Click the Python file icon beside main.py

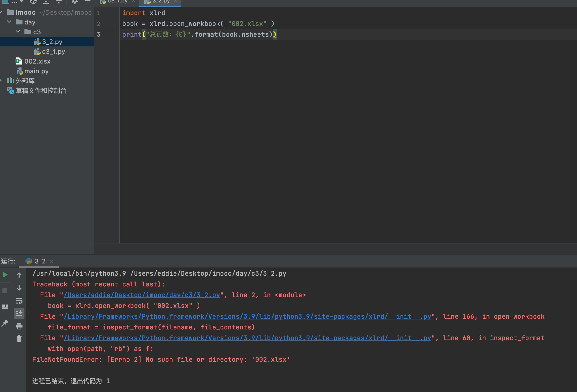coord(20,71)
